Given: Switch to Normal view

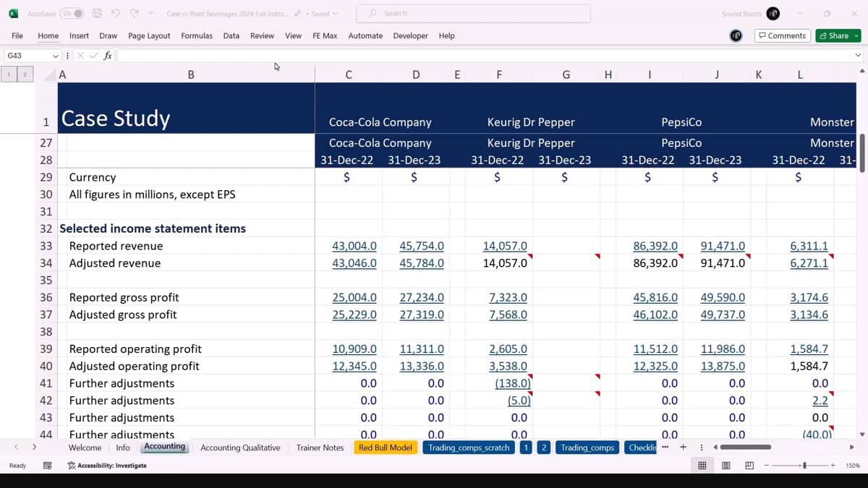Looking at the screenshot, I should (702, 466).
